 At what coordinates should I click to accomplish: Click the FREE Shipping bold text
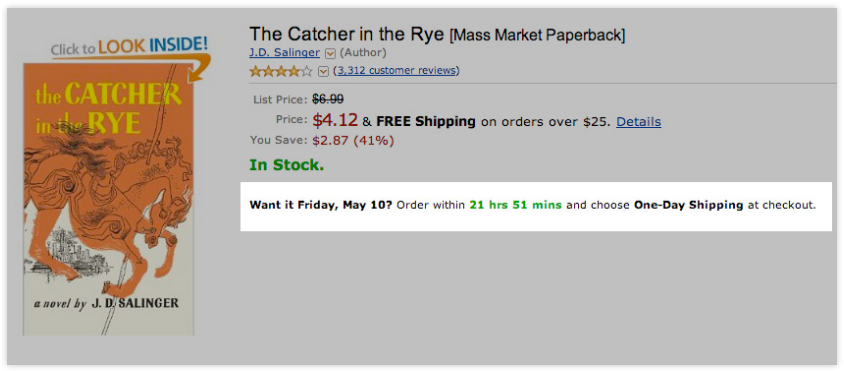click(x=426, y=122)
